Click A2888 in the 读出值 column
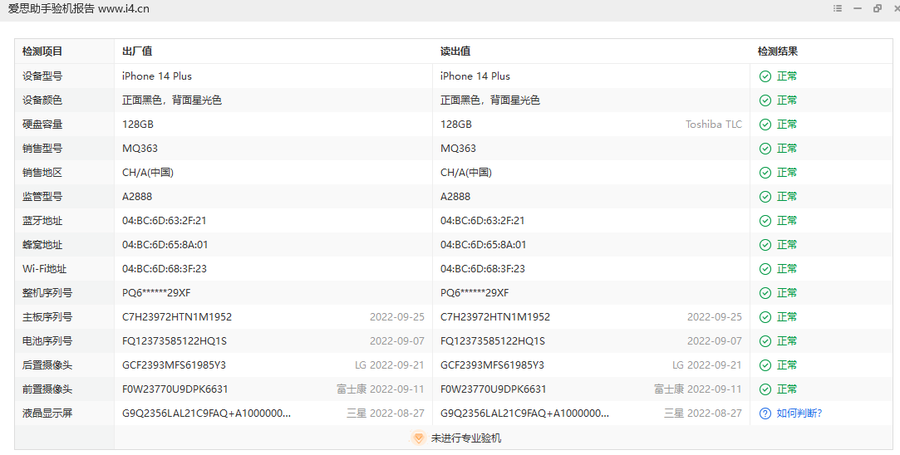This screenshot has height=455, width=900. coord(455,197)
